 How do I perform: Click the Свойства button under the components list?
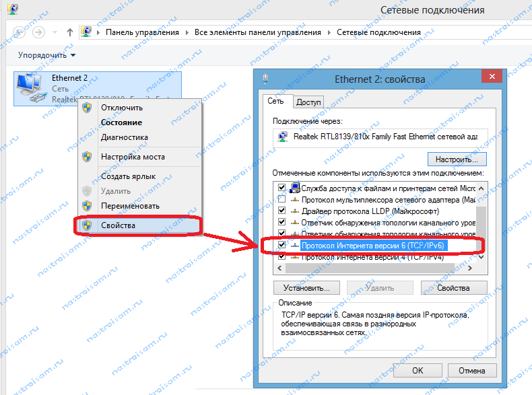pos(454,288)
